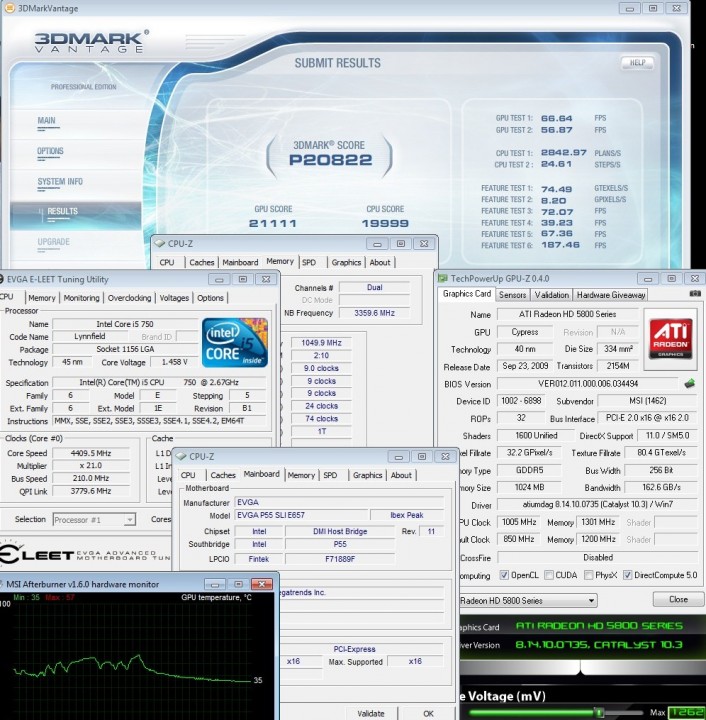Open the Radeon HD 5800 Series dropdown
The image size is (706, 720).
pos(528,600)
